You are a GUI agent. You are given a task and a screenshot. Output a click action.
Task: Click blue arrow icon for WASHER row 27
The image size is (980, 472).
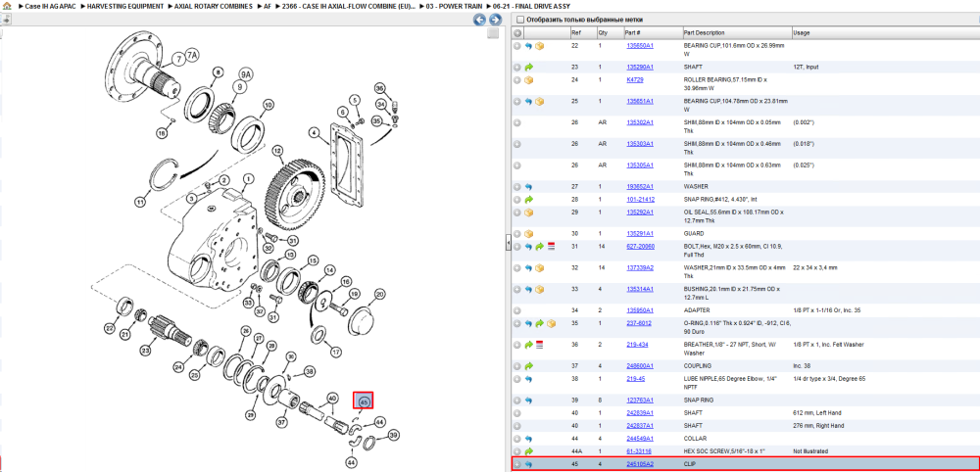[x=528, y=187]
